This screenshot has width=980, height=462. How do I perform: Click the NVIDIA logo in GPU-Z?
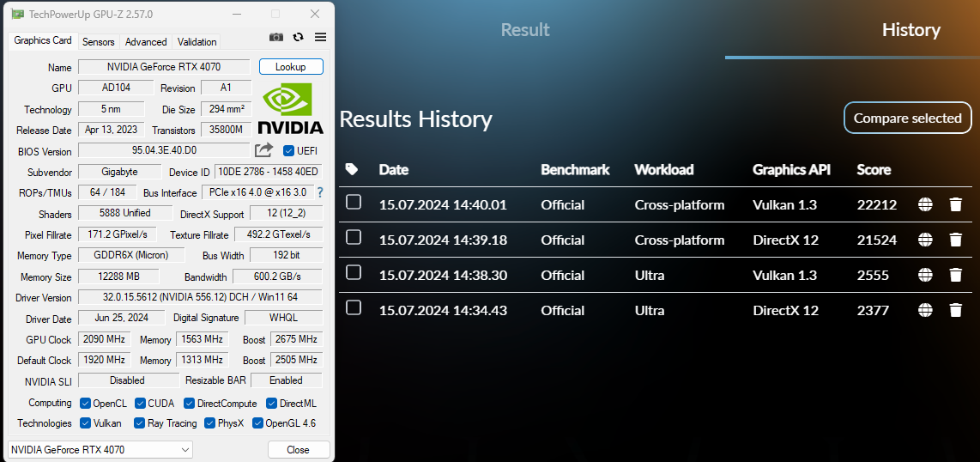(291, 108)
